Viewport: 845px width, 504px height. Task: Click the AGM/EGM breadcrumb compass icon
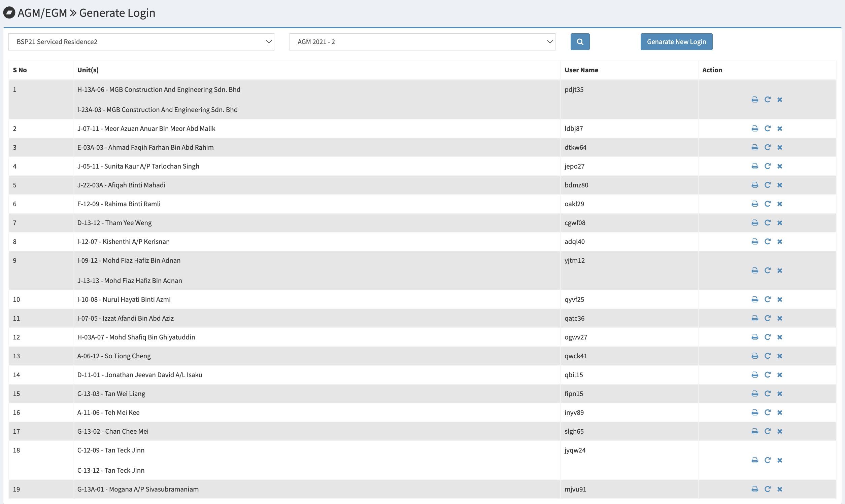click(x=9, y=13)
